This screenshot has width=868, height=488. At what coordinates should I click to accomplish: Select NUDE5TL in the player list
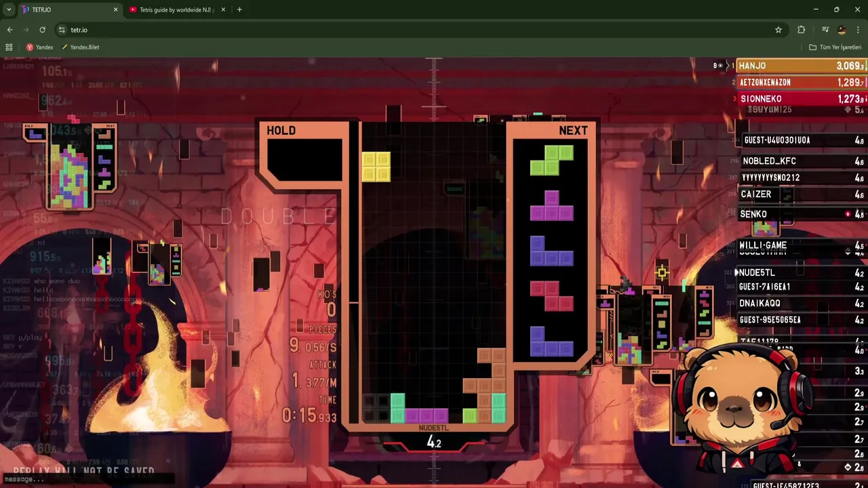point(801,272)
